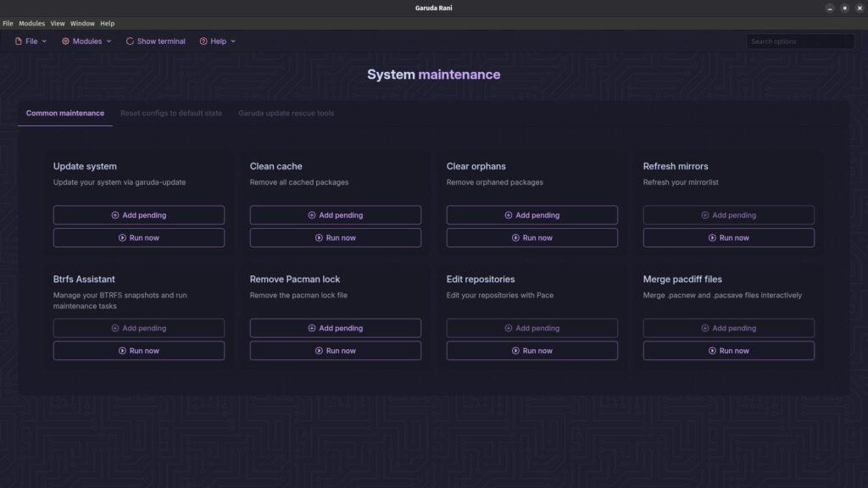The image size is (868, 488).
Task: Open the File menu in menu bar
Action: tap(8, 24)
